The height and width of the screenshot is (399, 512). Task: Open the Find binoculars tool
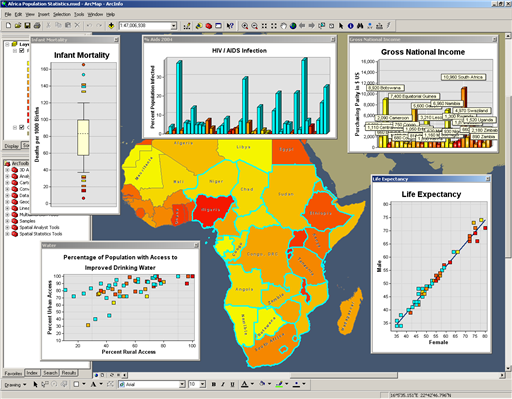(x=360, y=26)
